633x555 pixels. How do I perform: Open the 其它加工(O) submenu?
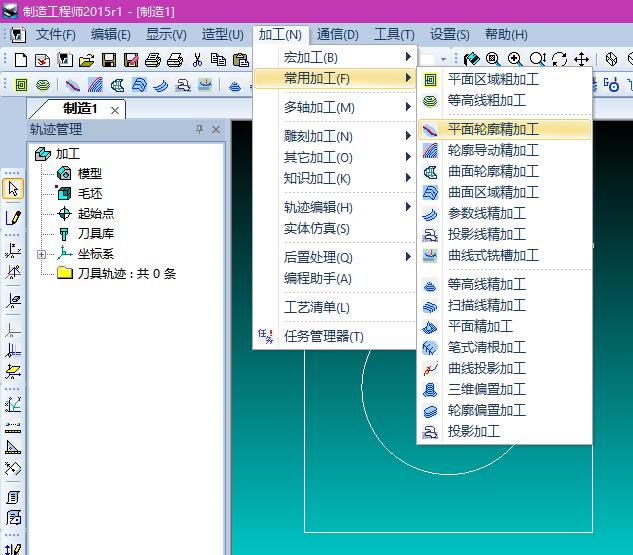[335, 157]
